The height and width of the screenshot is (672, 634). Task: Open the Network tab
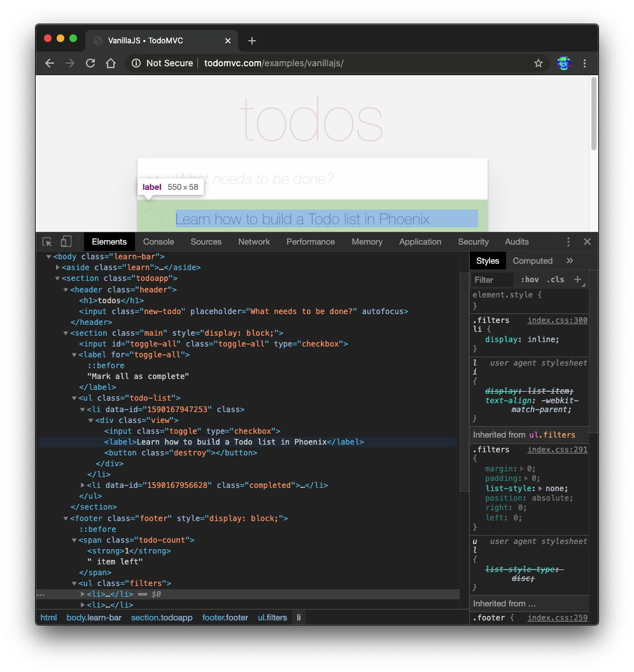(254, 242)
